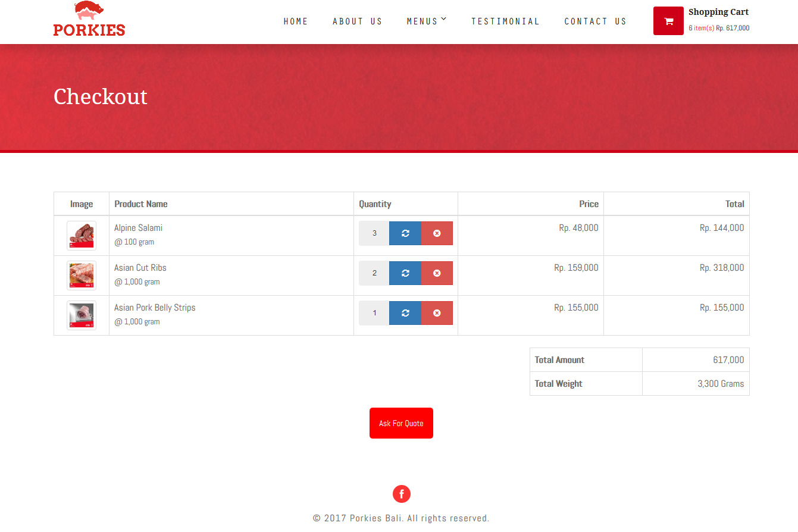Remove Alpine Salami from cart
The height and width of the screenshot is (532, 798).
[437, 233]
